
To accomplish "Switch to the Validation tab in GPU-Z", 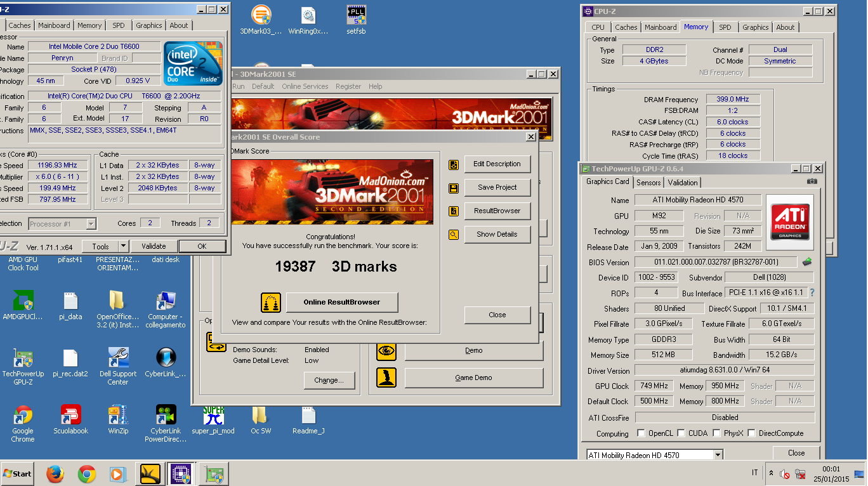I will click(683, 182).
